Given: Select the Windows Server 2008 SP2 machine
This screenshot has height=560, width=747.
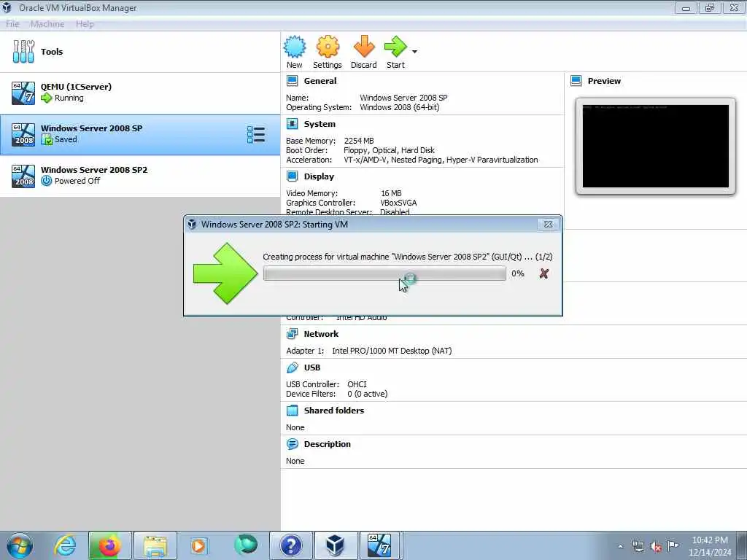Looking at the screenshot, I should 140,176.
